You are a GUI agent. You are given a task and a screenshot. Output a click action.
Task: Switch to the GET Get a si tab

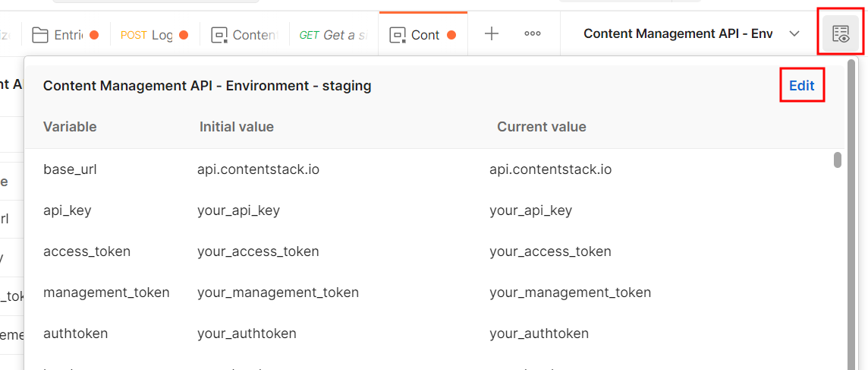tap(333, 35)
